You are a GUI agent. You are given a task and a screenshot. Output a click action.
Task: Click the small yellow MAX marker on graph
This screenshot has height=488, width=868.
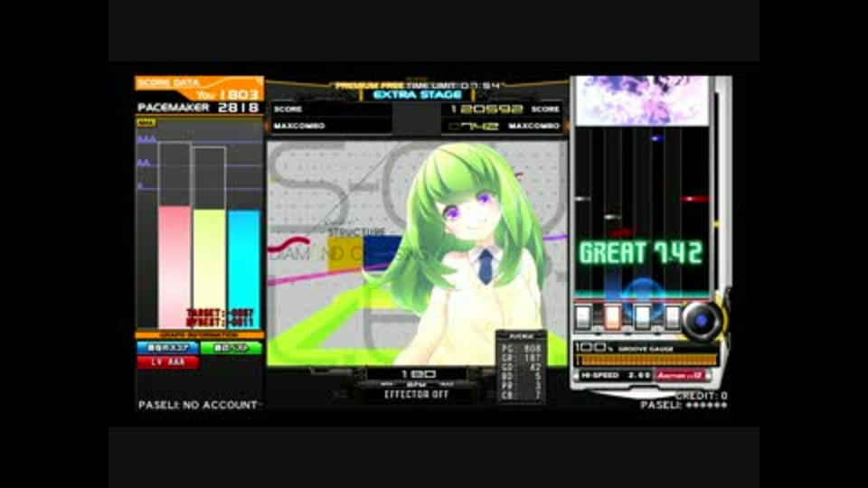[x=146, y=123]
